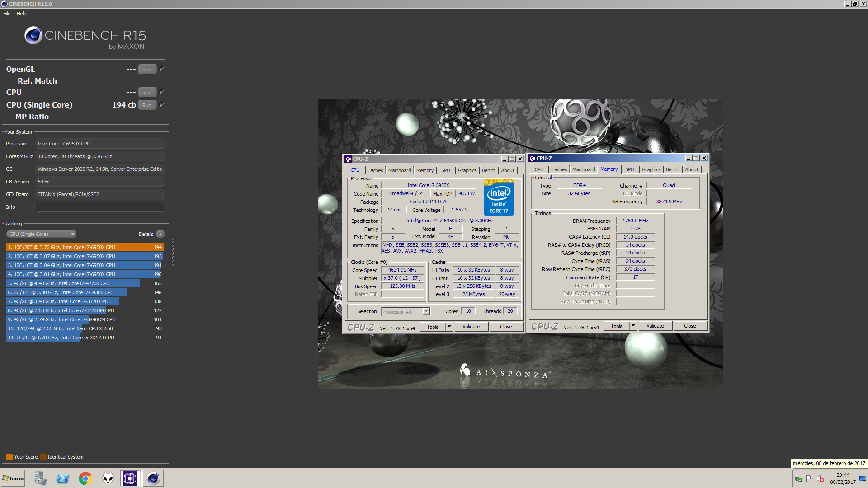Click the muted volume speaker tray icon
868x488 pixels.
coord(820,479)
